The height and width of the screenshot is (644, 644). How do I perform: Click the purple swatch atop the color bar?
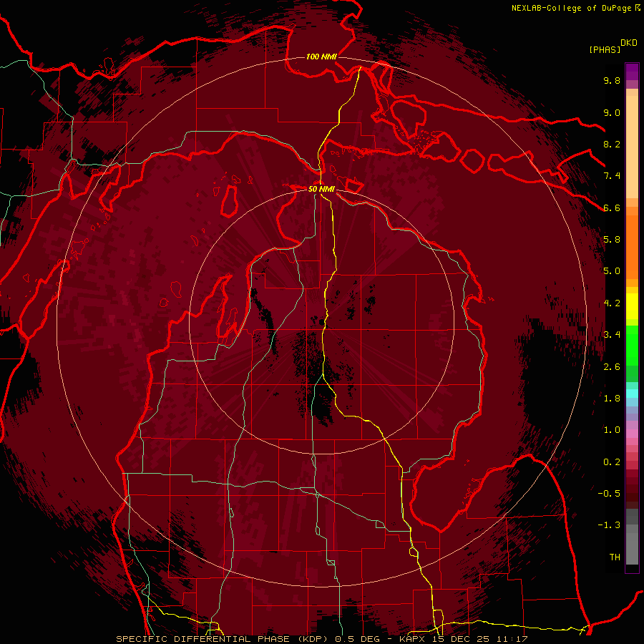[x=632, y=72]
